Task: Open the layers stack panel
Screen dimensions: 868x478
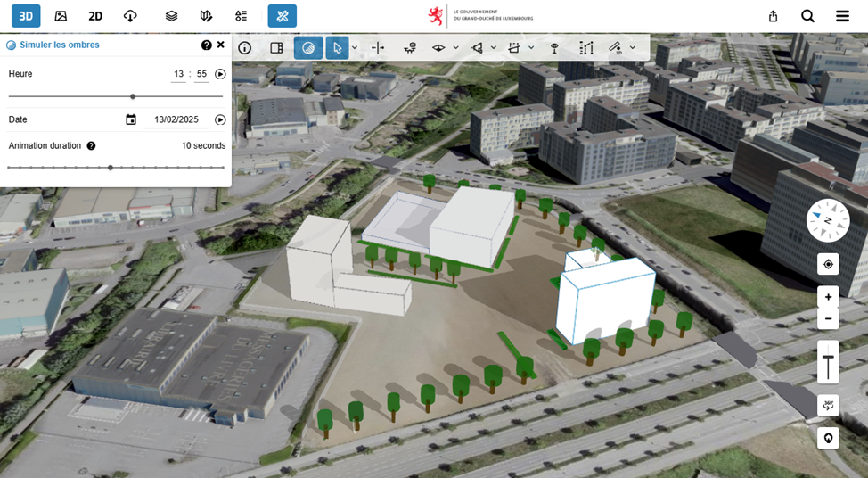Action: (x=172, y=16)
